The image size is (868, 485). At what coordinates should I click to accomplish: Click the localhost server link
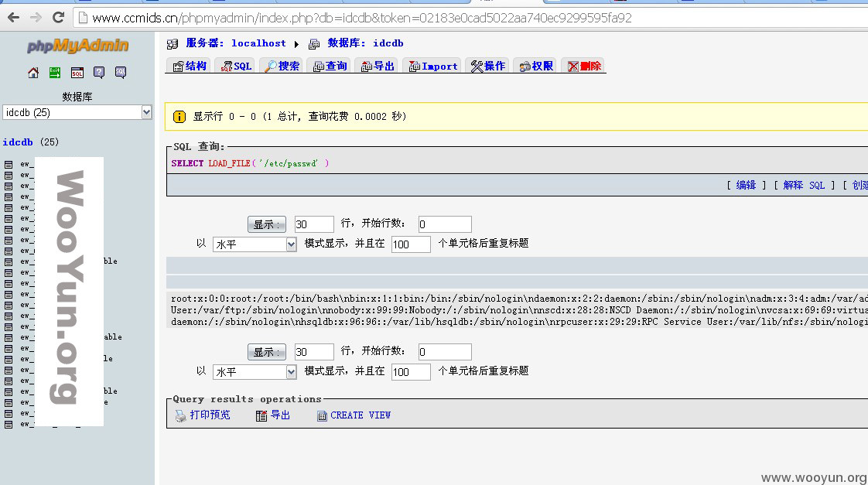[258, 43]
